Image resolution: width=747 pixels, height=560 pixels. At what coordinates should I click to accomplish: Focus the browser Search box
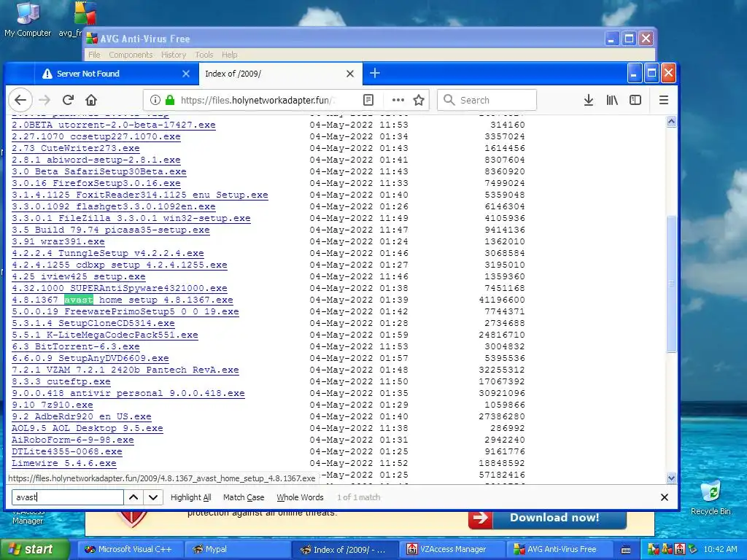coord(487,100)
